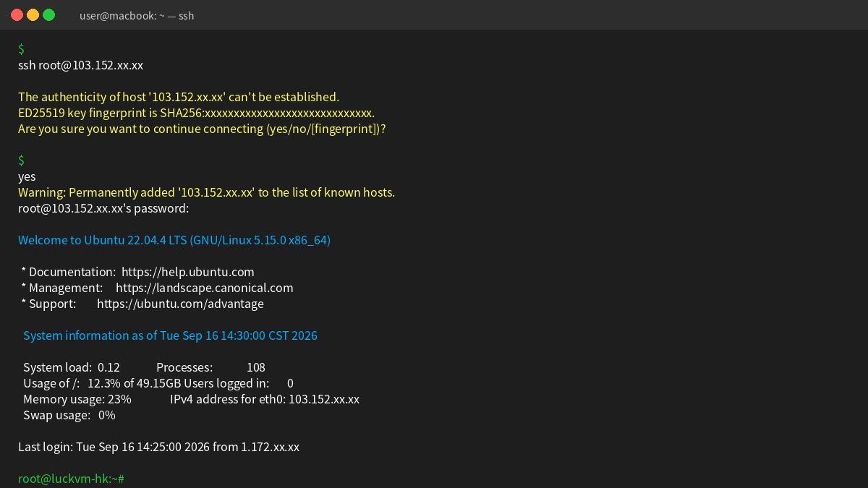
Task: Click the second green dollar prompt symbol
Action: click(22, 160)
